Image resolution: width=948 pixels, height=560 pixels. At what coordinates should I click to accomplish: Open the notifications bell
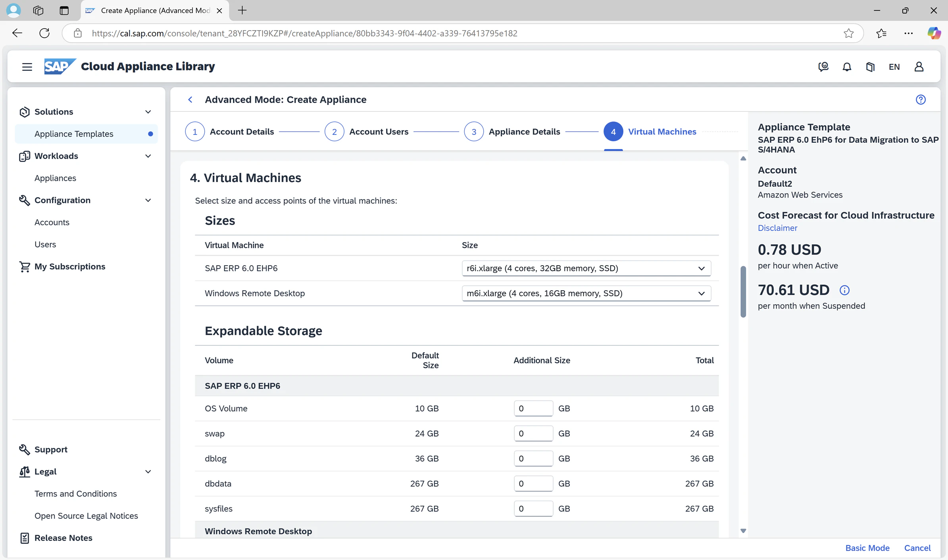pyautogui.click(x=847, y=67)
